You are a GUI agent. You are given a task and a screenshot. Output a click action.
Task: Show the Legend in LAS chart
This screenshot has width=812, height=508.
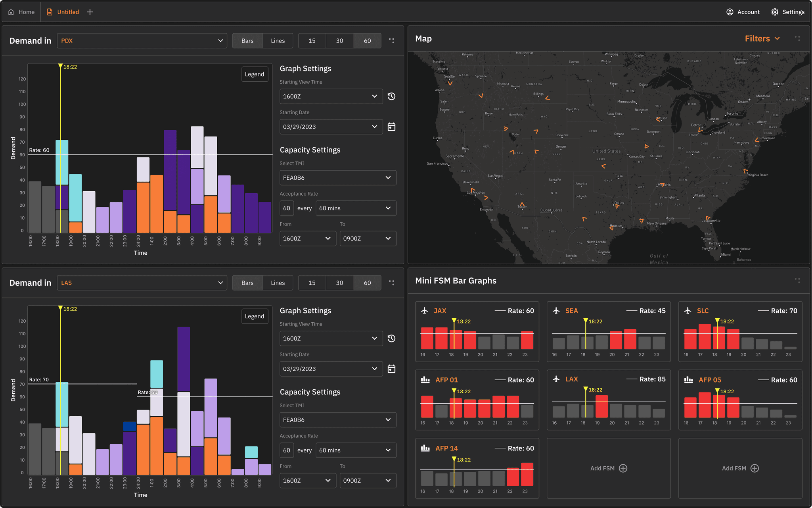(x=255, y=316)
